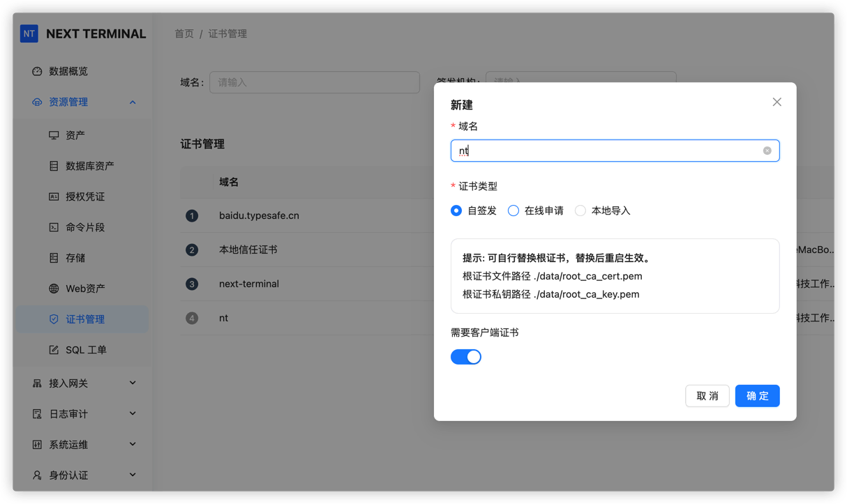Click the 数据库资产 icon

pyautogui.click(x=54, y=165)
